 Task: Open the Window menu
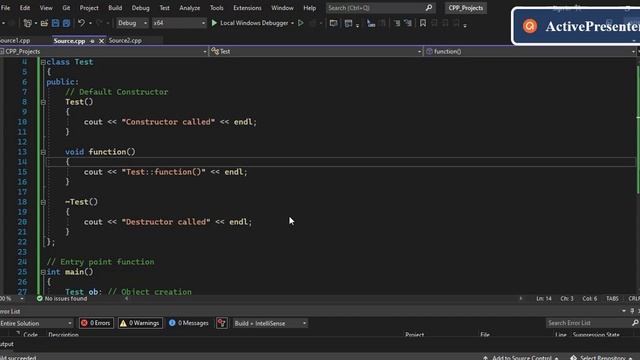point(282,8)
